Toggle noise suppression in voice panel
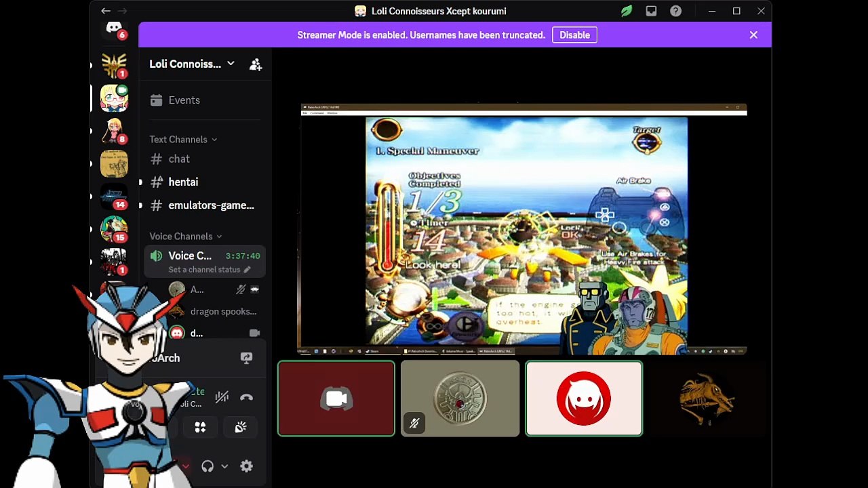The height and width of the screenshot is (488, 868). pos(222,398)
